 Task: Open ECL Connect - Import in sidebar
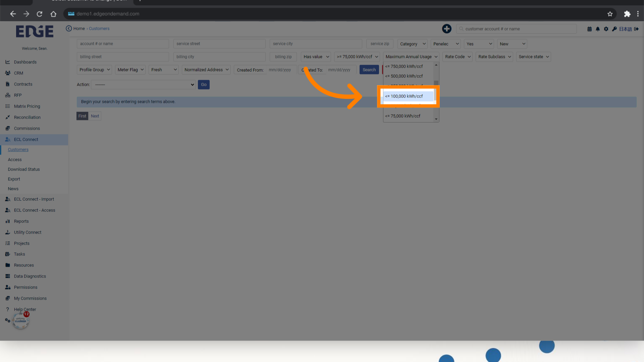[34, 199]
